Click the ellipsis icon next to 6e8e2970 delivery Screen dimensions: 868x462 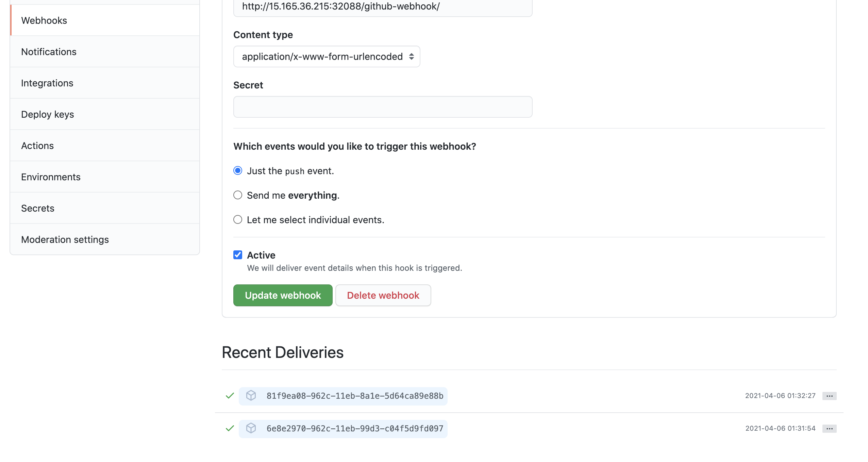830,428
